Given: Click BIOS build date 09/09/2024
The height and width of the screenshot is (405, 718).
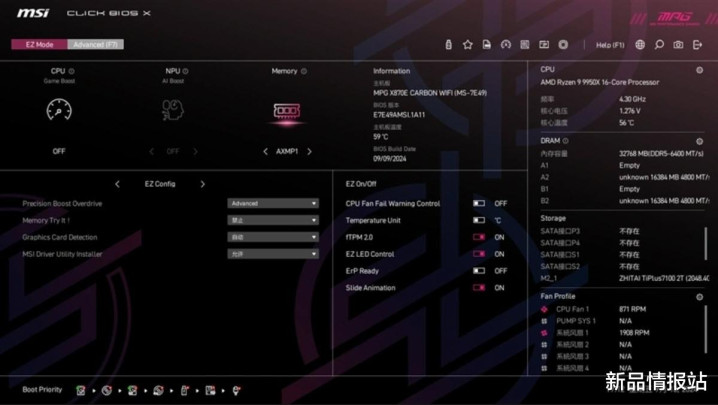Looking at the screenshot, I should [x=390, y=159].
